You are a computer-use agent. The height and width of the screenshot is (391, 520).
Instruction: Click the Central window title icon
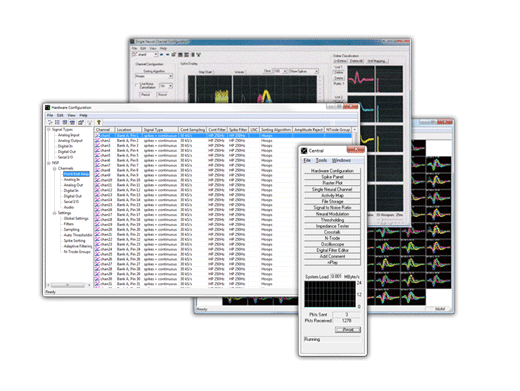pos(304,151)
